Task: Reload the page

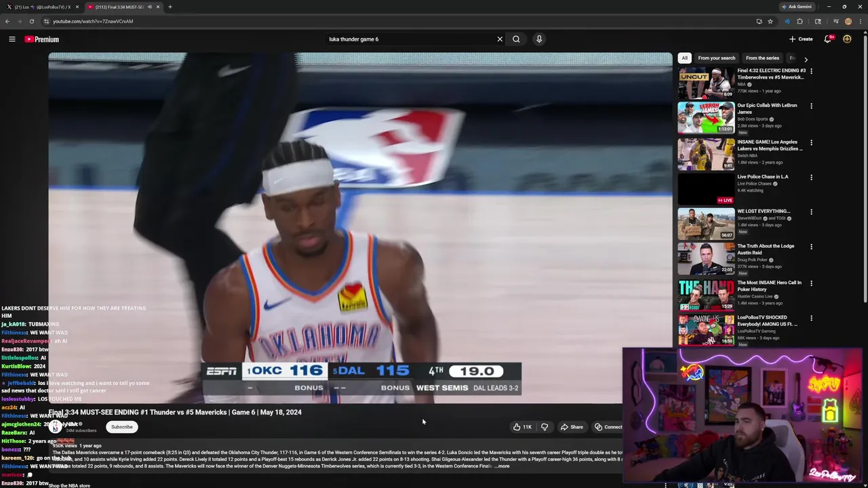Action: pyautogui.click(x=31, y=21)
